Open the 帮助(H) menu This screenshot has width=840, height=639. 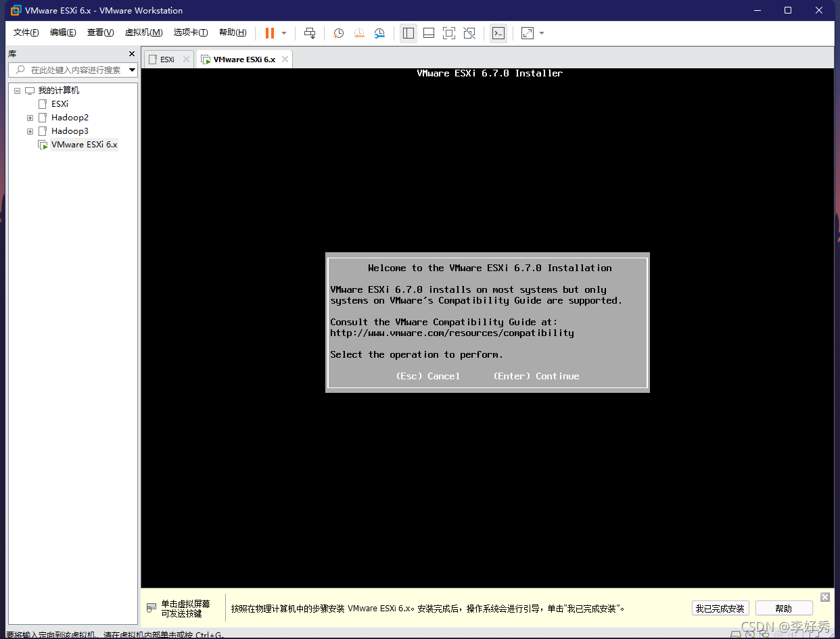[233, 32]
